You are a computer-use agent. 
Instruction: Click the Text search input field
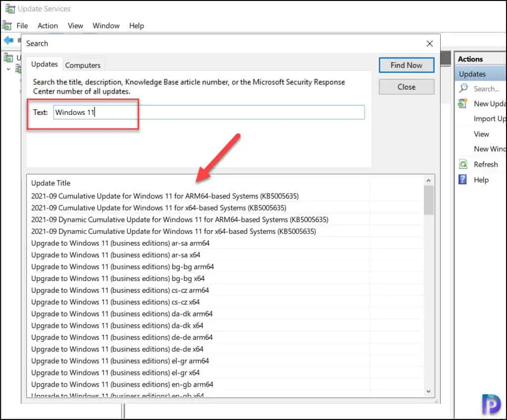[209, 112]
